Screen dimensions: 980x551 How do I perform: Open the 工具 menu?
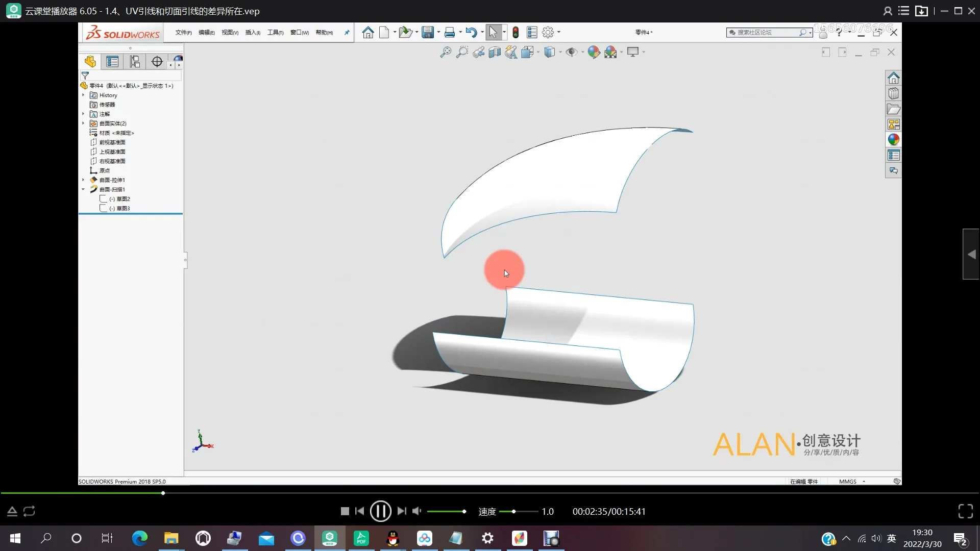[275, 33]
